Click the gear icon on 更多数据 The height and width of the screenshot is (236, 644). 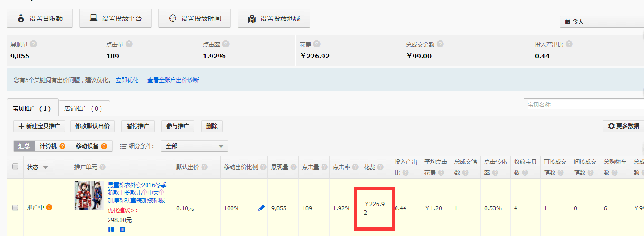tap(611, 126)
